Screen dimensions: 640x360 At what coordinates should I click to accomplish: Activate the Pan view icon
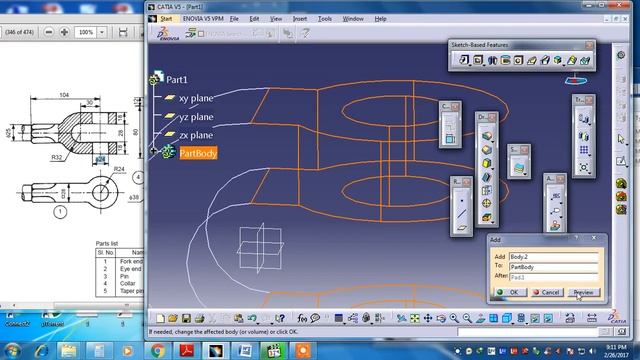[x=428, y=318]
